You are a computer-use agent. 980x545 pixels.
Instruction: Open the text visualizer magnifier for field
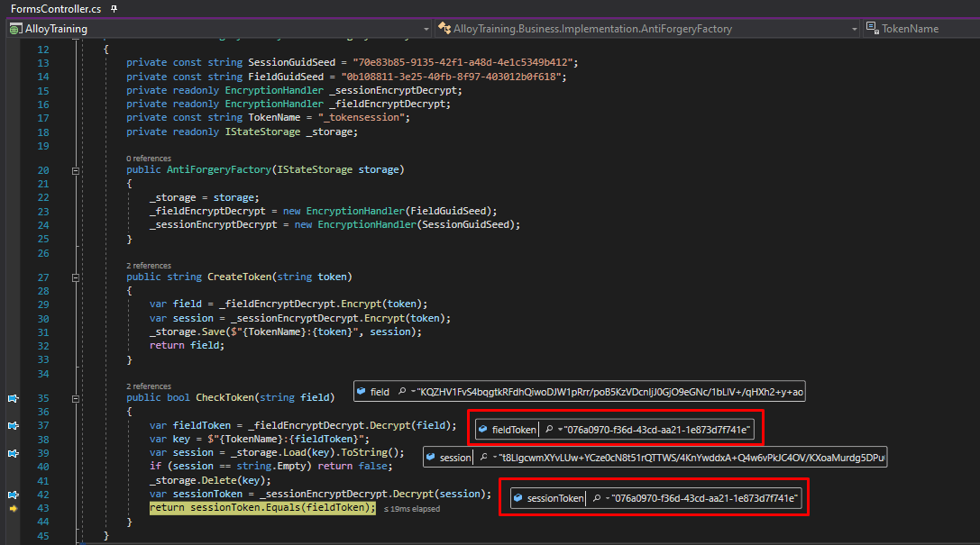(402, 392)
